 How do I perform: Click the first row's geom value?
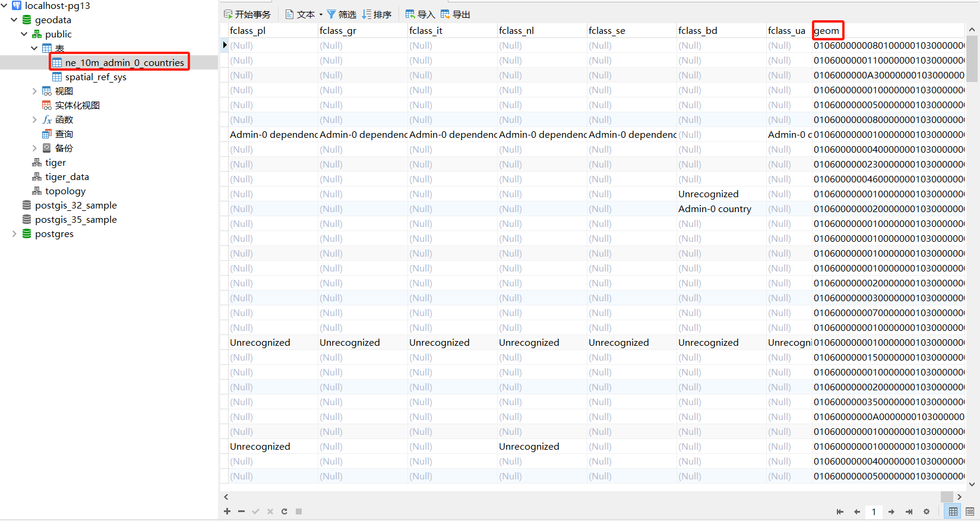[x=889, y=45]
